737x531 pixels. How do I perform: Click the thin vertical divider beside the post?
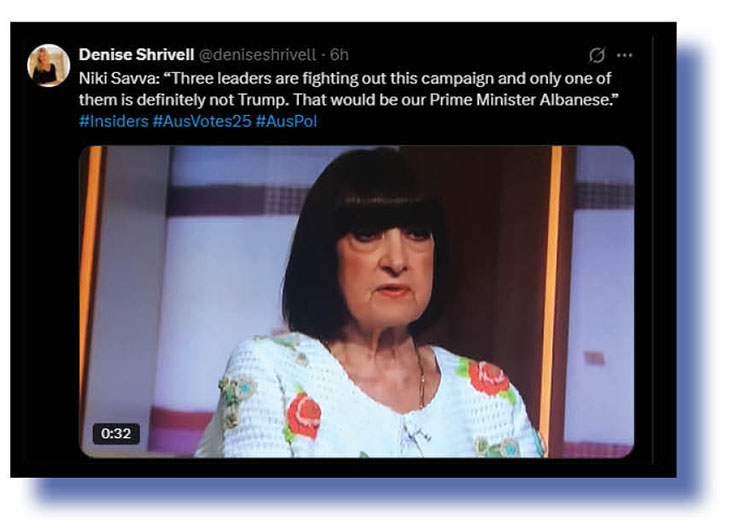tap(653, 249)
